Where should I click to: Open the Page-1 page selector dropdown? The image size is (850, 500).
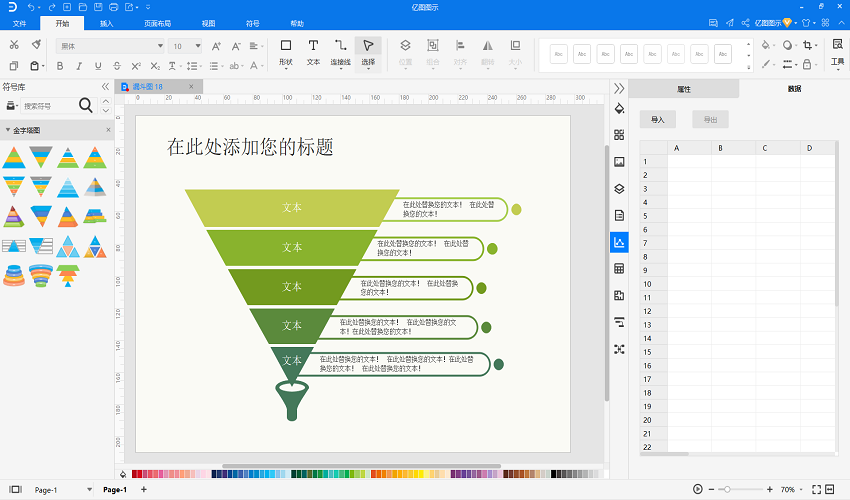[x=89, y=490]
